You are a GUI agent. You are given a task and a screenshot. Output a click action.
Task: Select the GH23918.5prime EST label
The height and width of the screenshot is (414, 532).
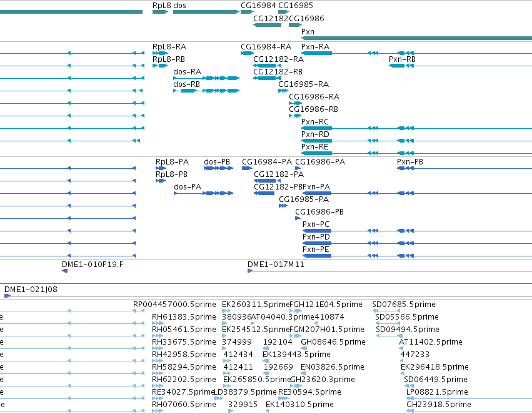click(439, 405)
